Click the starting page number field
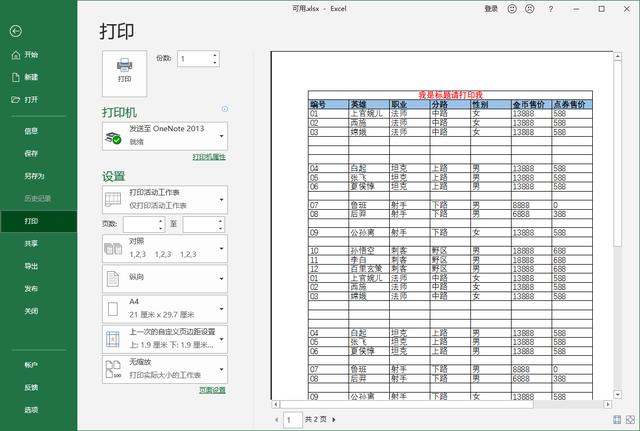Viewport: 640px width, 431px height. click(x=140, y=224)
